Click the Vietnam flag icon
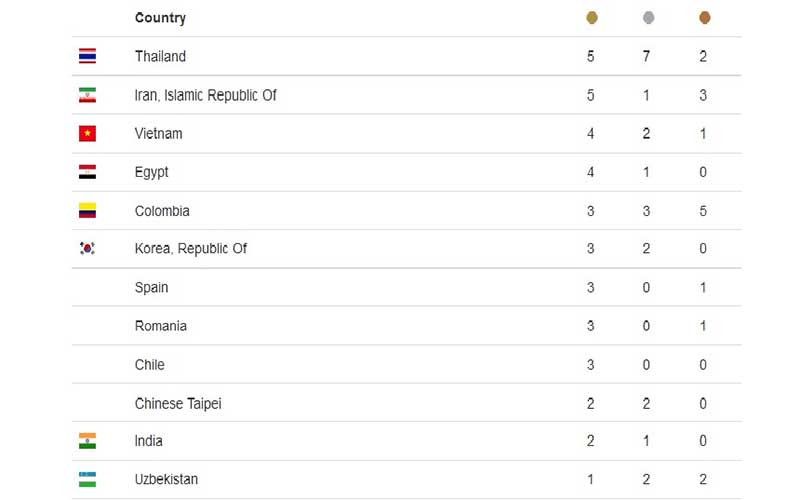 (x=87, y=133)
